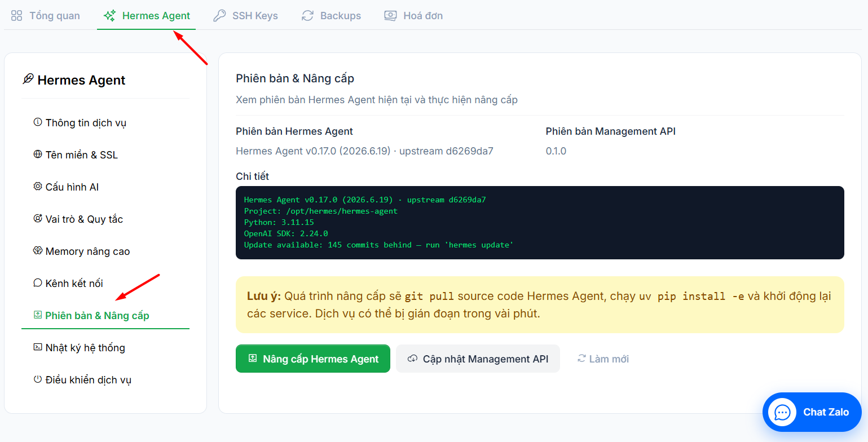Click the Python: 3.11.15 line
The width and height of the screenshot is (868, 442).
pyautogui.click(x=279, y=222)
